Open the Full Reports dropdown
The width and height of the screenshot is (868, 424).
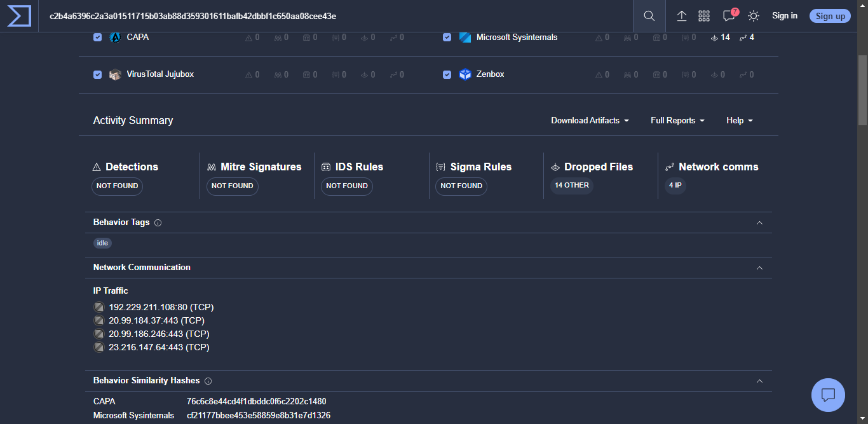677,121
